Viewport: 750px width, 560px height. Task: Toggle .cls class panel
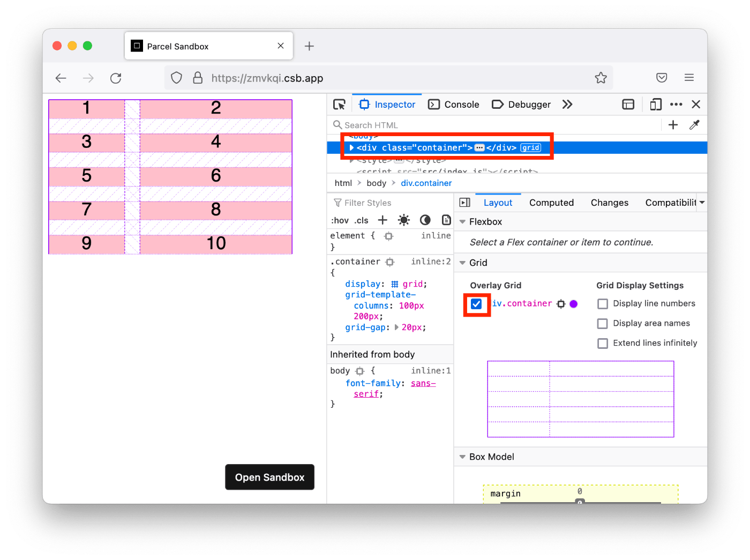click(362, 220)
